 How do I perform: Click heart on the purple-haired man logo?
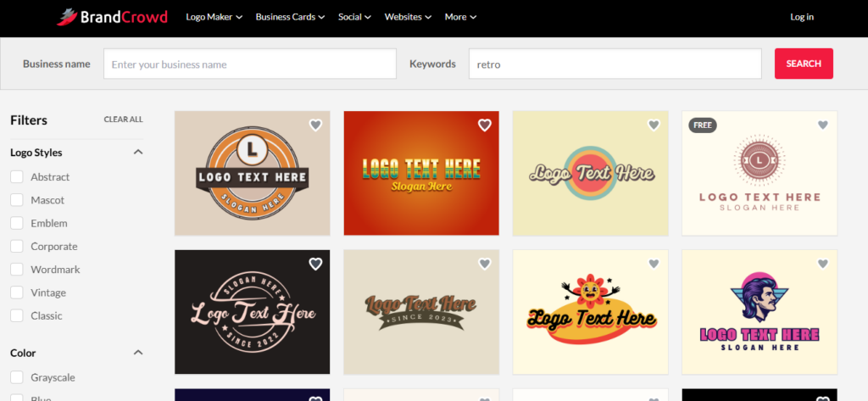822,265
